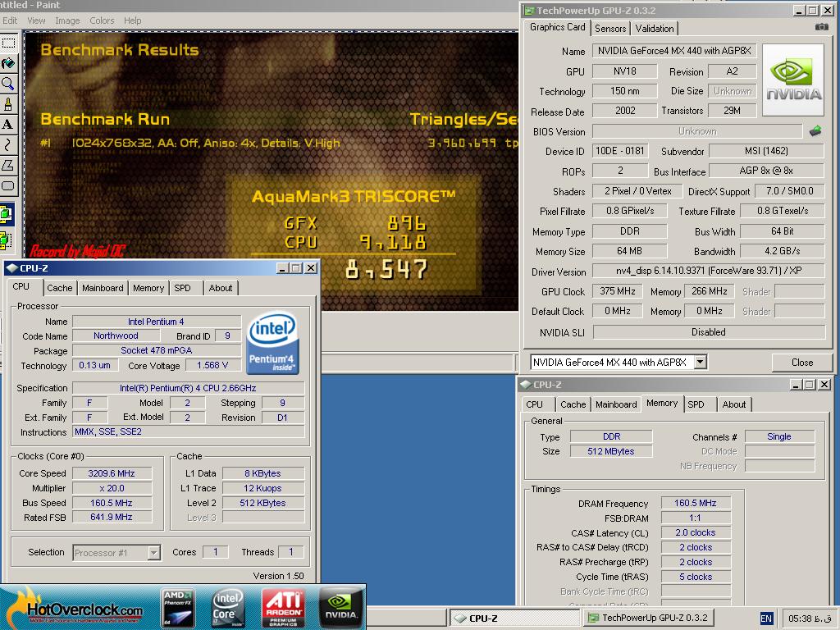This screenshot has height=630, width=840.
Task: Click the NVIDIA SLI Disabled field
Action: 708,332
